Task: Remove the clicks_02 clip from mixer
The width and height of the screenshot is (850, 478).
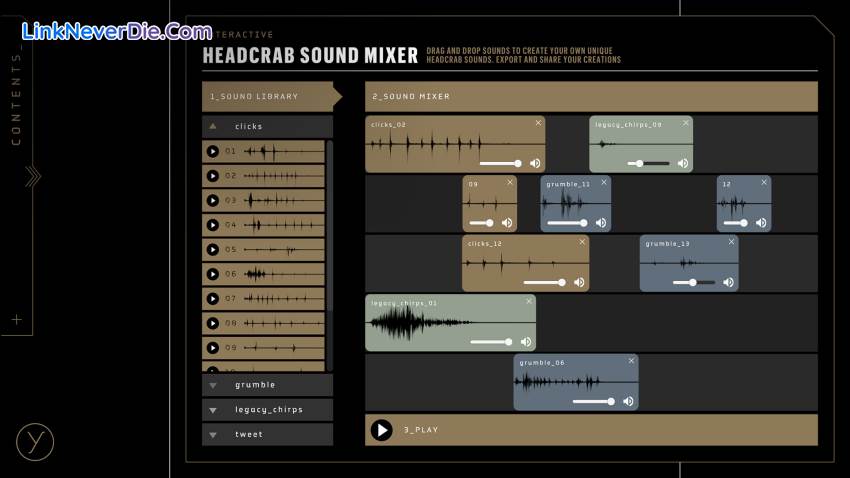Action: tap(538, 123)
